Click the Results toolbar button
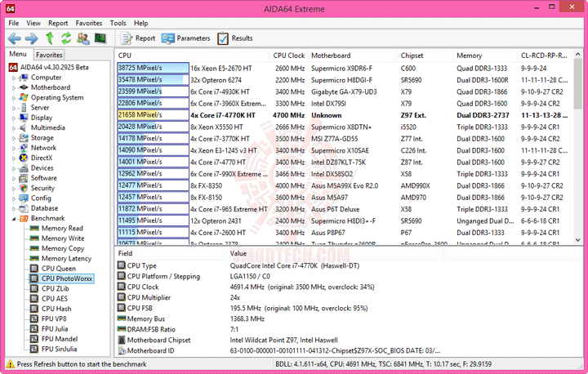The image size is (588, 374). click(x=235, y=38)
